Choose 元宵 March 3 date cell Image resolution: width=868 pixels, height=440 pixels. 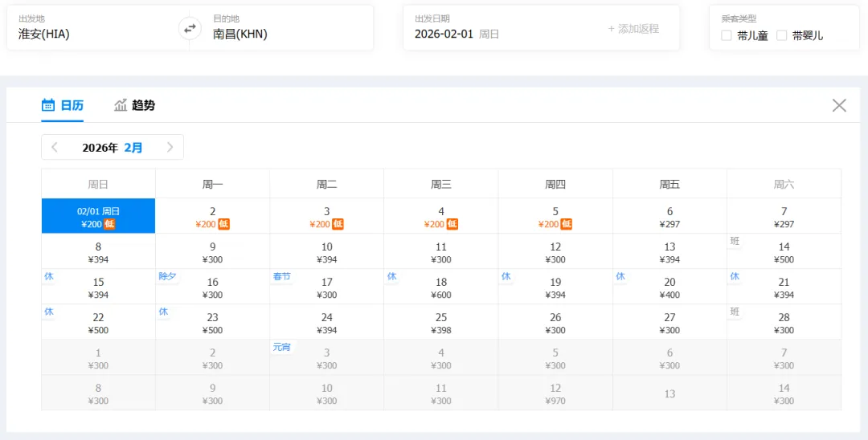pyautogui.click(x=326, y=357)
